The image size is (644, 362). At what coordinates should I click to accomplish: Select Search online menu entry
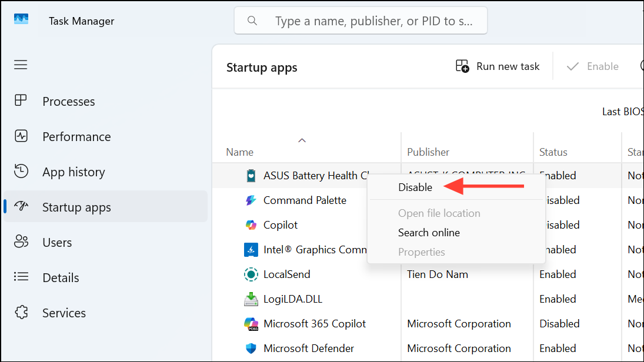tap(429, 232)
